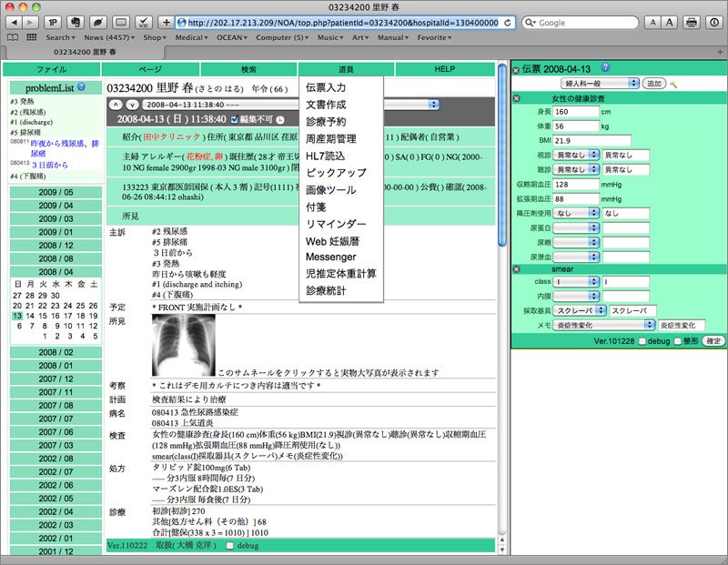This screenshot has height=565, width=728.
Task: Select Messenger from the 道具 menu
Action: 330,257
